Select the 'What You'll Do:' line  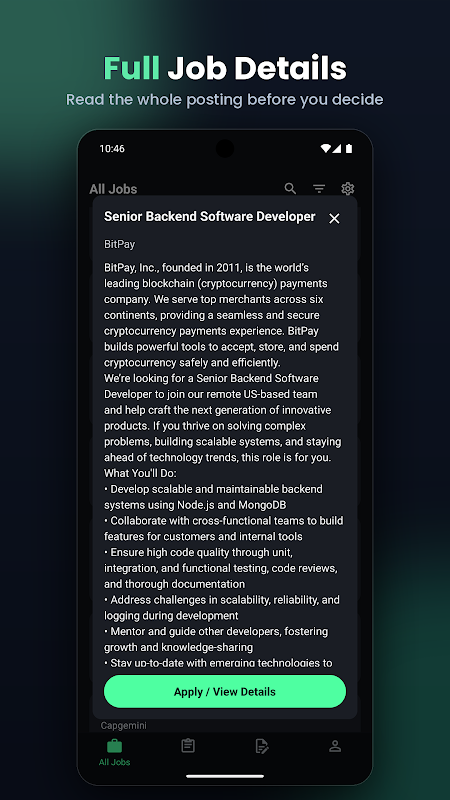pos(140,473)
